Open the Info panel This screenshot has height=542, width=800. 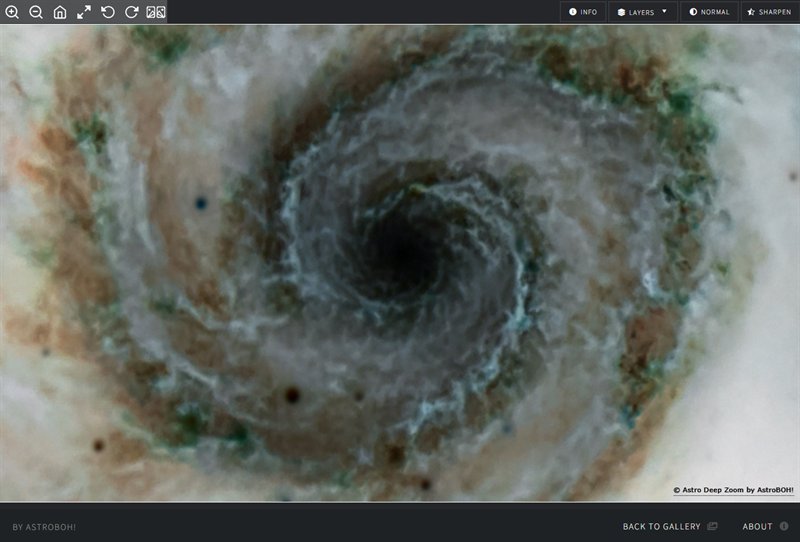coord(583,12)
